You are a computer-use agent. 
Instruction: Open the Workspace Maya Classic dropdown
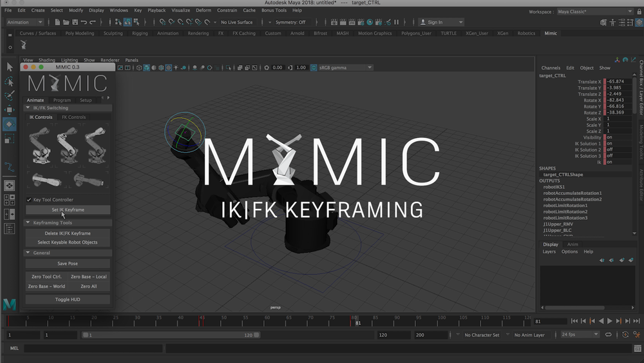pos(594,12)
